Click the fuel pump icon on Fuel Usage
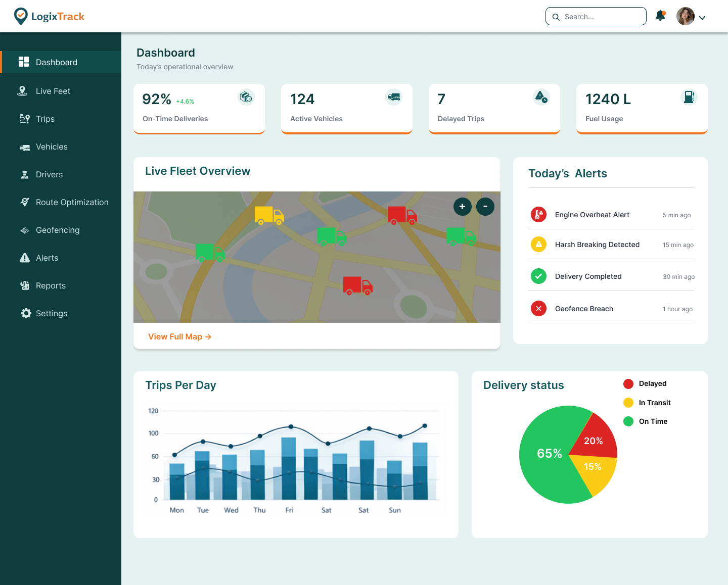 689,97
